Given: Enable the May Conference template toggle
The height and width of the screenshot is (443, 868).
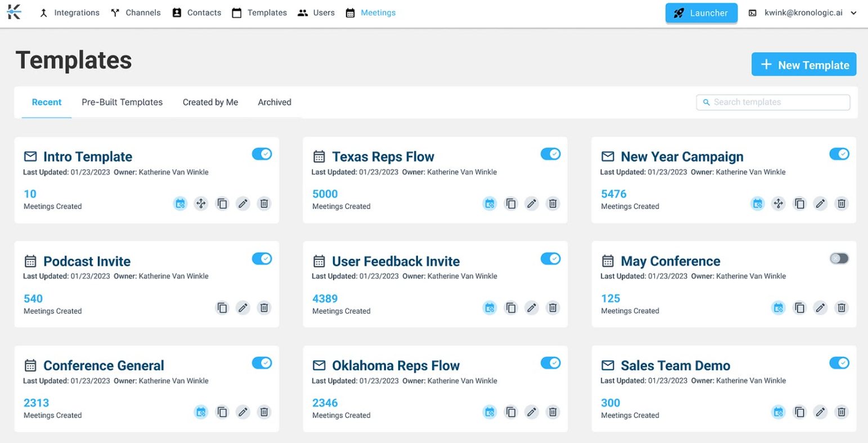Looking at the screenshot, I should (x=839, y=258).
